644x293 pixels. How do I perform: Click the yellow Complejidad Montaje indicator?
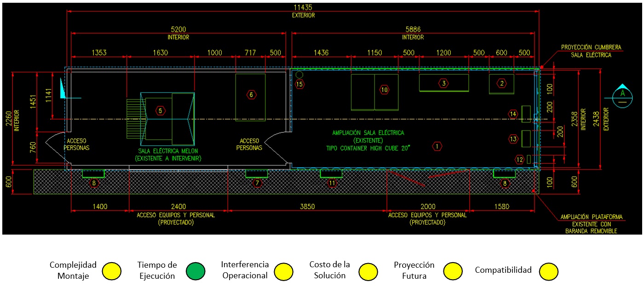click(x=112, y=271)
